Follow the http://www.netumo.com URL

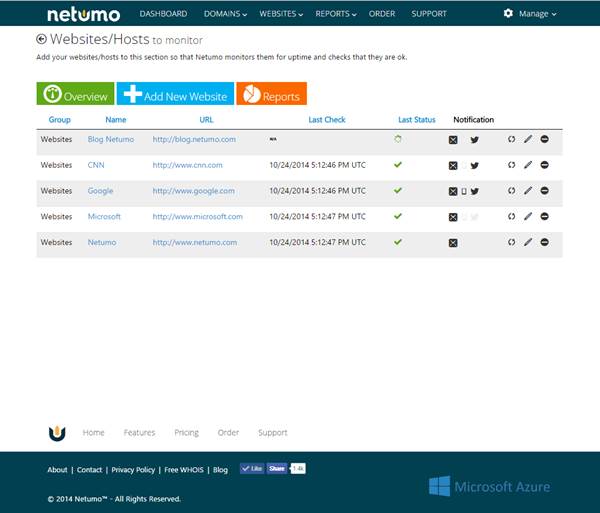195,243
